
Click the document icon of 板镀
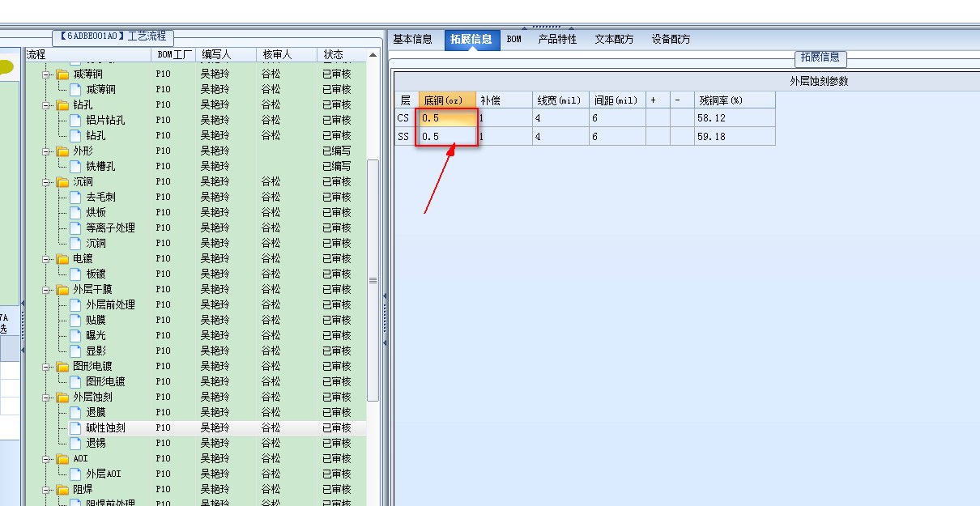pos(76,274)
